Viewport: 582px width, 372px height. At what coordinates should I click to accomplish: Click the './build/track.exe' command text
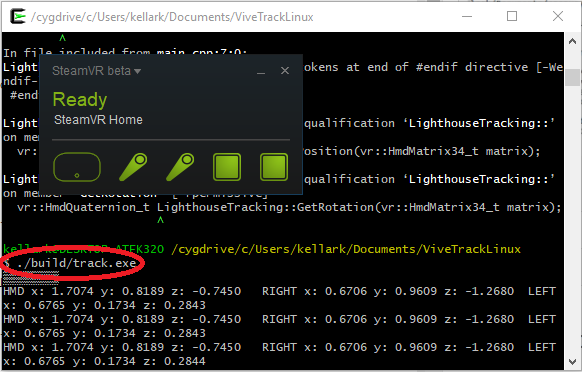76,263
